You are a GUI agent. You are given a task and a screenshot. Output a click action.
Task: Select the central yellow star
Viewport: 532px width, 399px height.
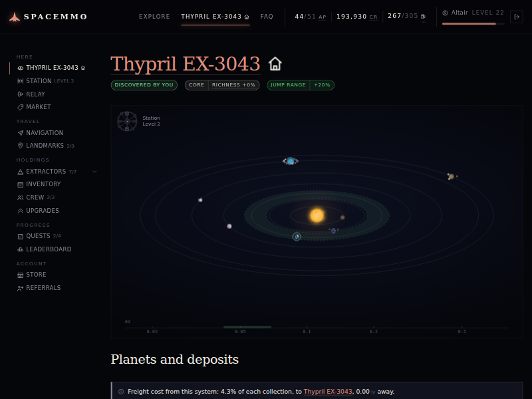[317, 215]
